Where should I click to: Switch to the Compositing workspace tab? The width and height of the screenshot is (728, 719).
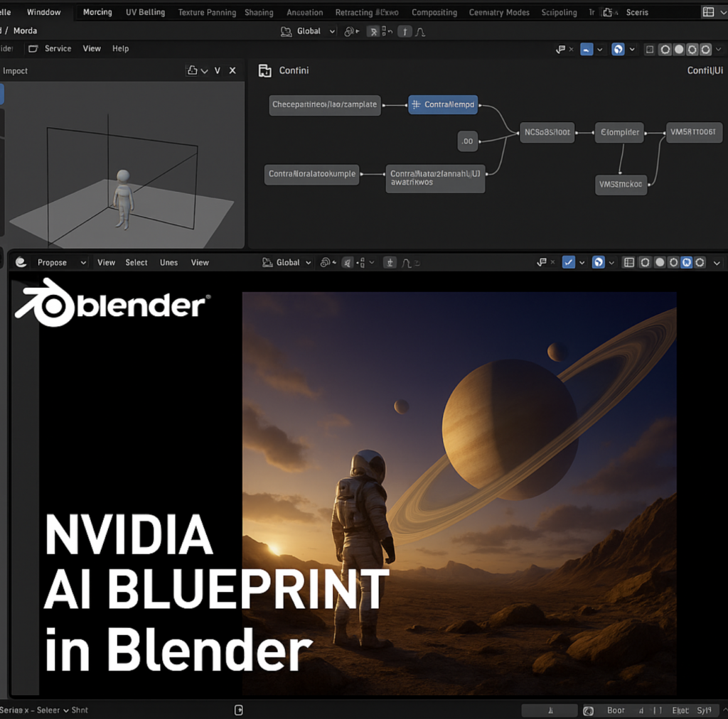tap(434, 12)
